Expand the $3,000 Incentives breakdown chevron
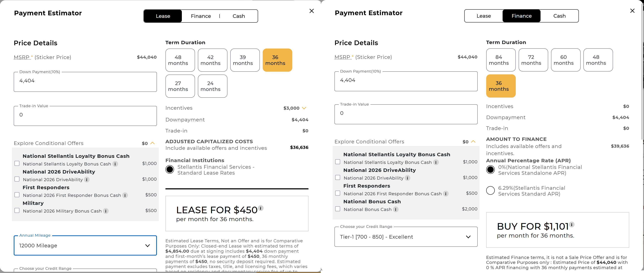 coord(304,108)
